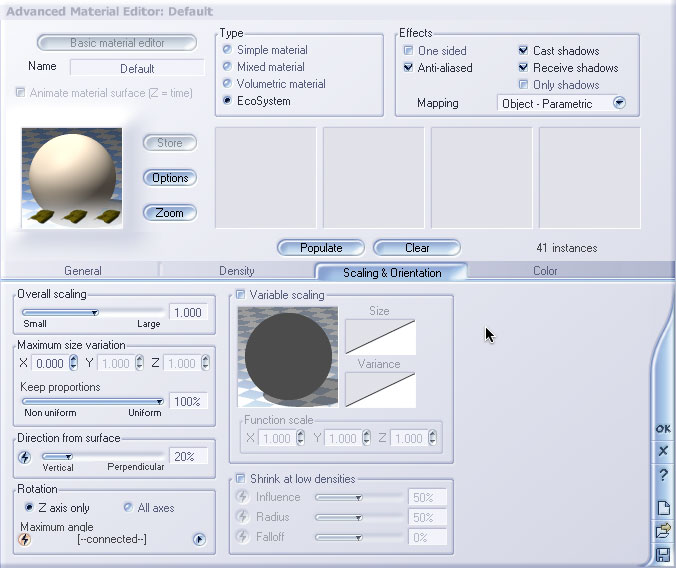Load a material using the open folder icon

pyautogui.click(x=662, y=530)
